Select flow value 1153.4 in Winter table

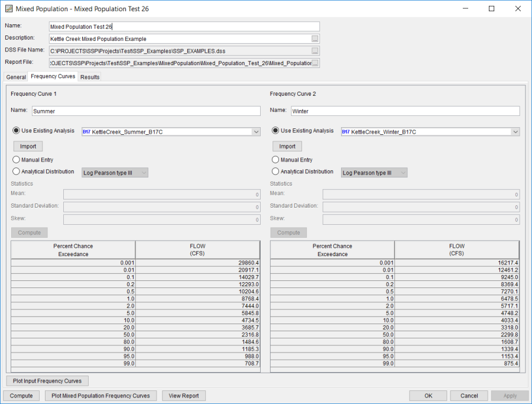click(457, 356)
